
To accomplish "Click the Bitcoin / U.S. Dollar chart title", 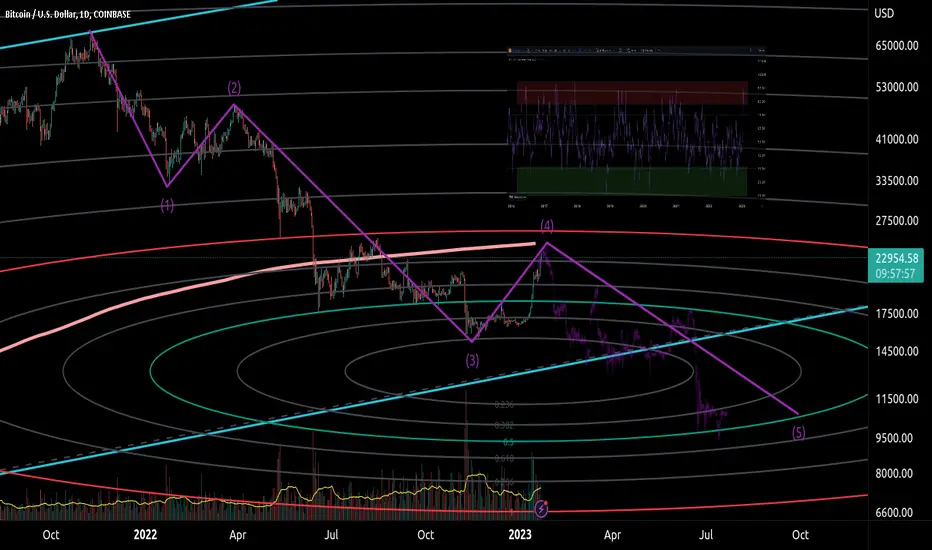I will click(68, 14).
